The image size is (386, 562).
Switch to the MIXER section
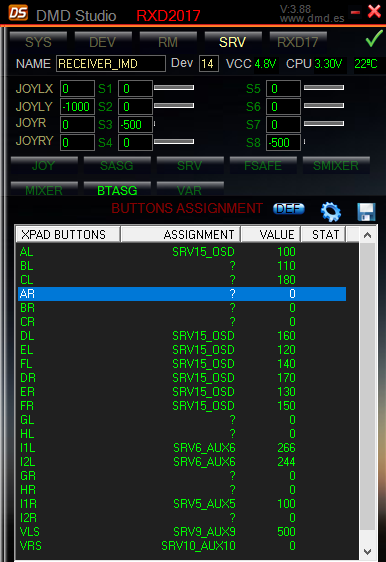pos(44,189)
